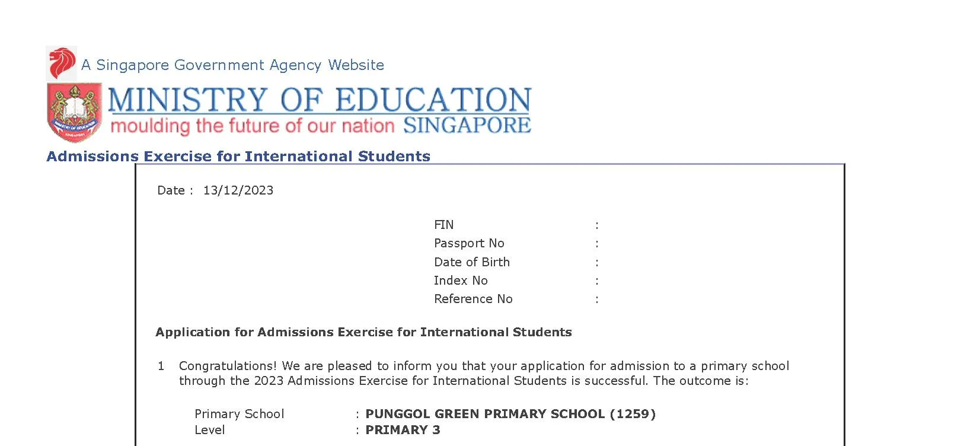The width and height of the screenshot is (980, 446).
Task: Click the FIN field label
Action: (444, 225)
